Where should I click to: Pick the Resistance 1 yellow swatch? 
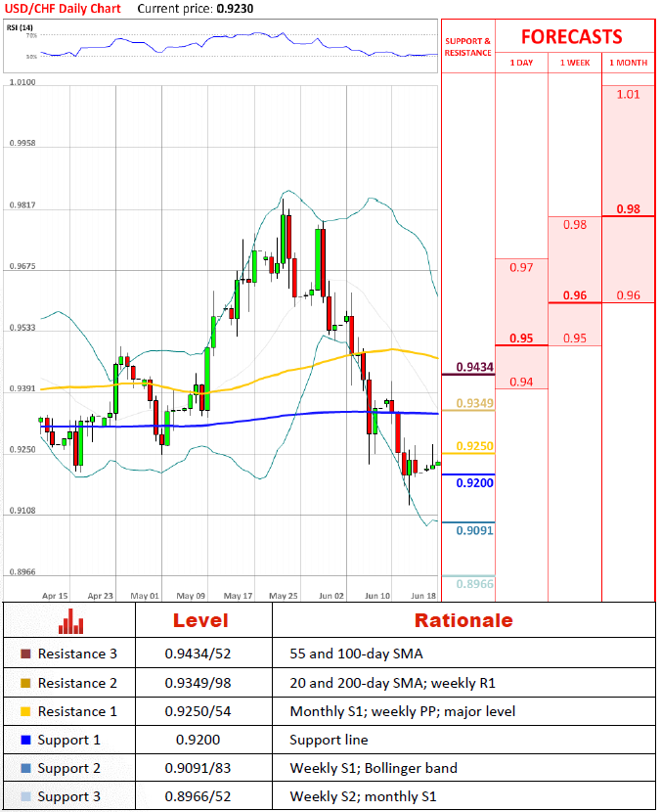pyautogui.click(x=25, y=711)
